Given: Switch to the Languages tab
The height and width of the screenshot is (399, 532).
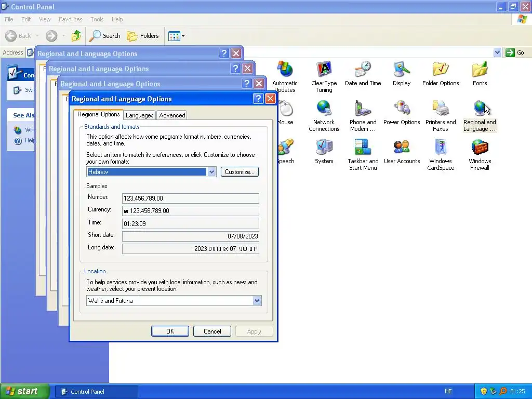Looking at the screenshot, I should (139, 115).
